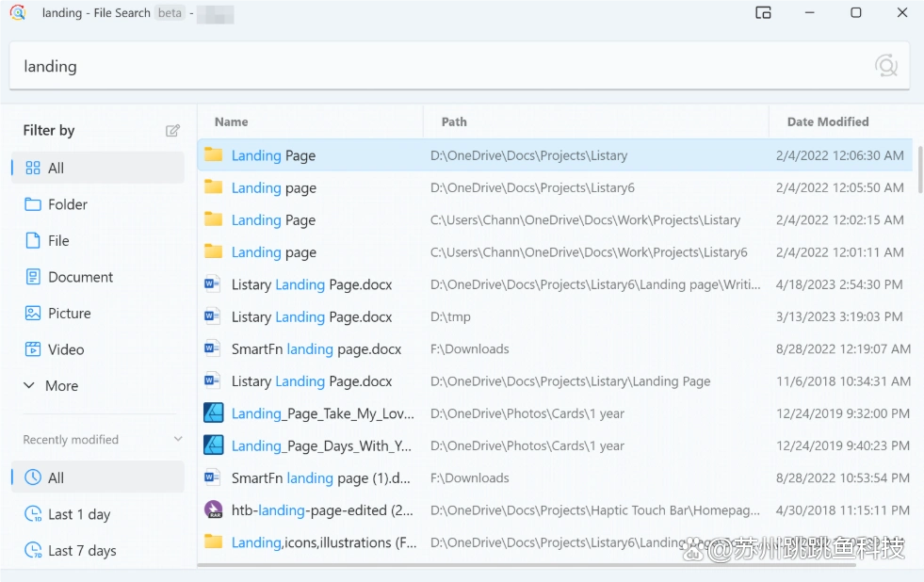Viewport: 924px width, 582px height.
Task: Click the date 4/18/2023 2:54:30 PM
Action: pos(839,284)
